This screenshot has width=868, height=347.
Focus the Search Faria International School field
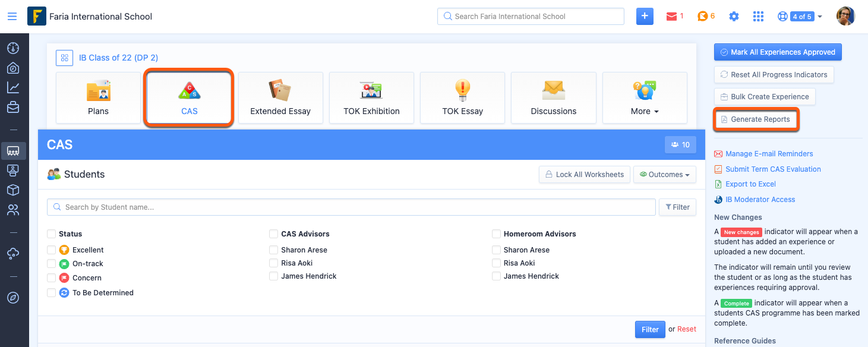[x=531, y=17]
